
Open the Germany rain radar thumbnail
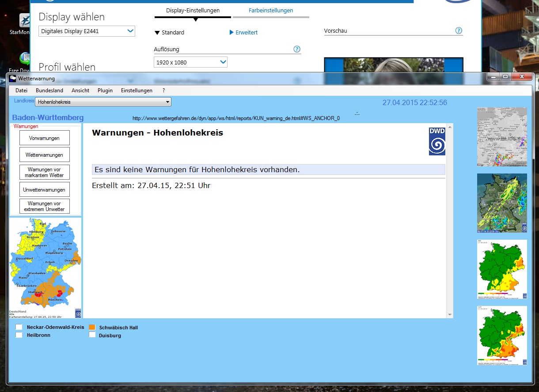(x=502, y=203)
